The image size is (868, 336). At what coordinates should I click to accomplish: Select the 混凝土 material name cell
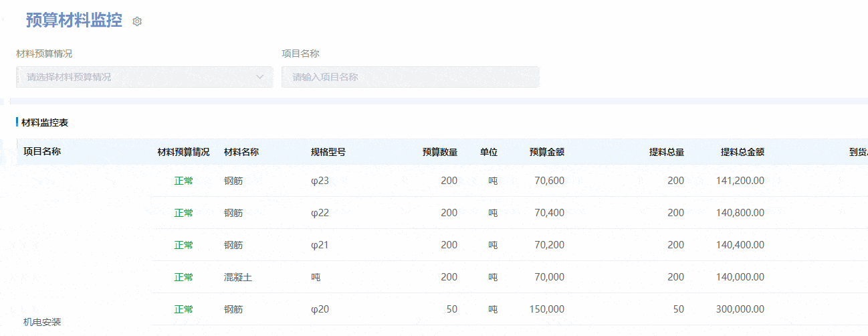238,277
